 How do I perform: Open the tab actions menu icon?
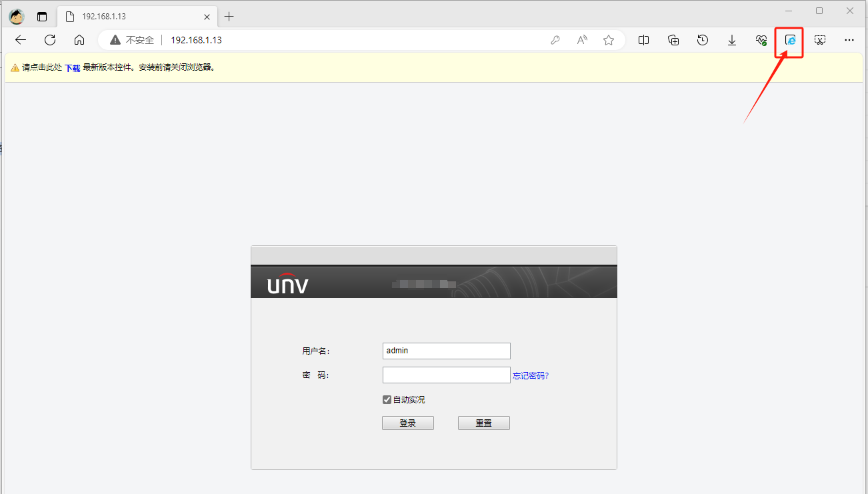42,17
